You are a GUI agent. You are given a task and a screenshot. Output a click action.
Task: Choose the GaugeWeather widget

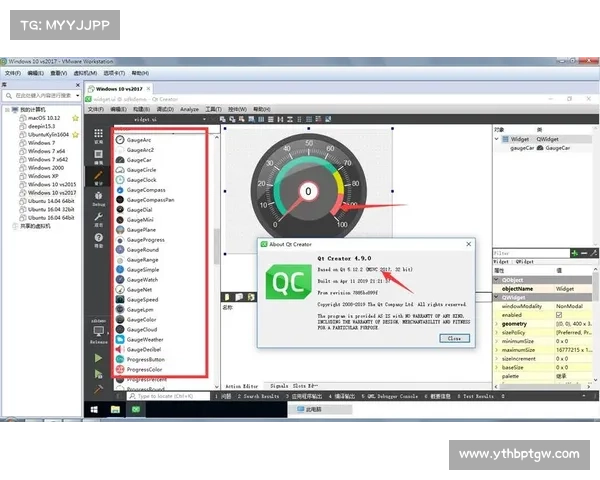click(145, 340)
